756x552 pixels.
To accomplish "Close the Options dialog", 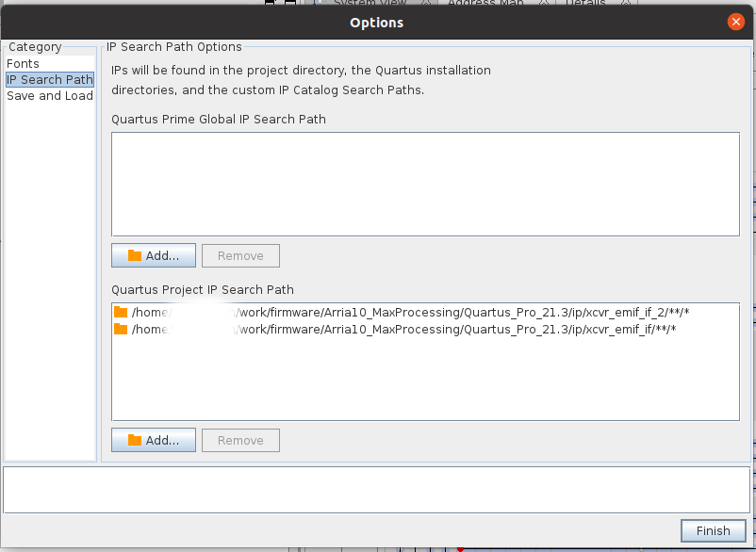I will [736, 22].
